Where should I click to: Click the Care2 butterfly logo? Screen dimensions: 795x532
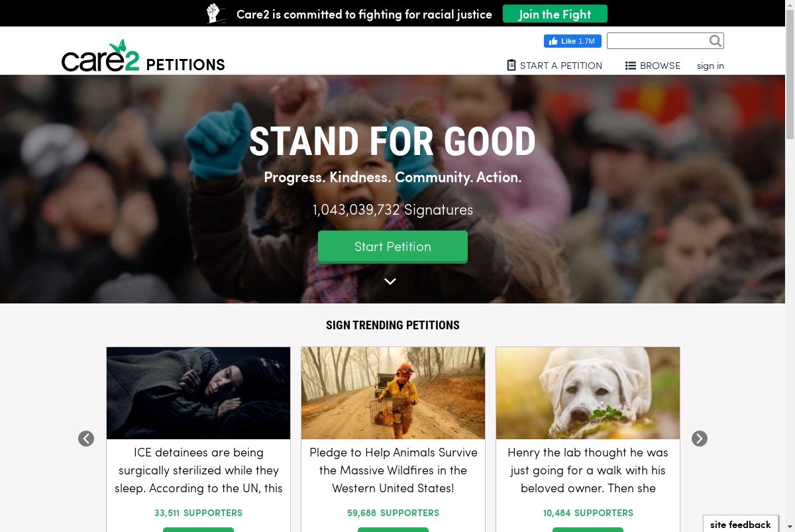(101, 56)
